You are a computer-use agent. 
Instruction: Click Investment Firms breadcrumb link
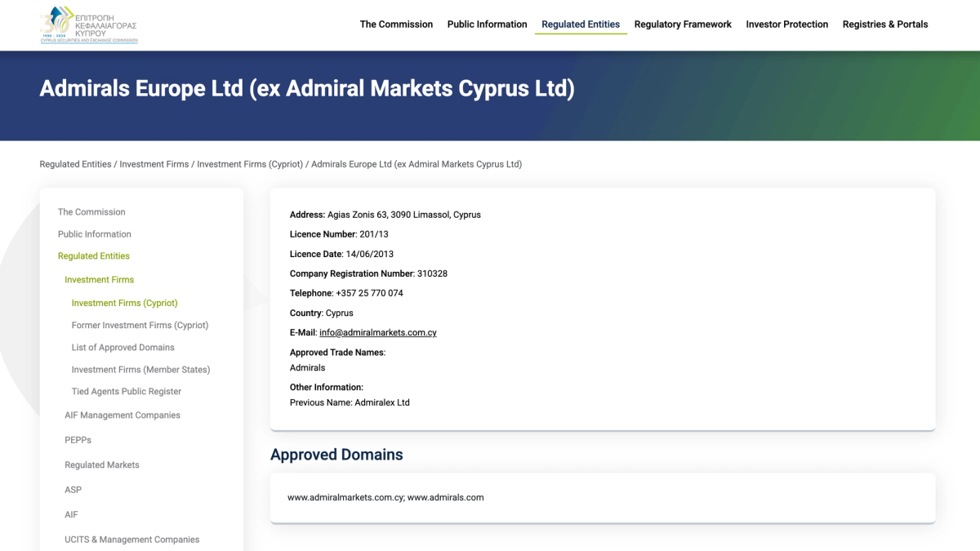coord(154,164)
